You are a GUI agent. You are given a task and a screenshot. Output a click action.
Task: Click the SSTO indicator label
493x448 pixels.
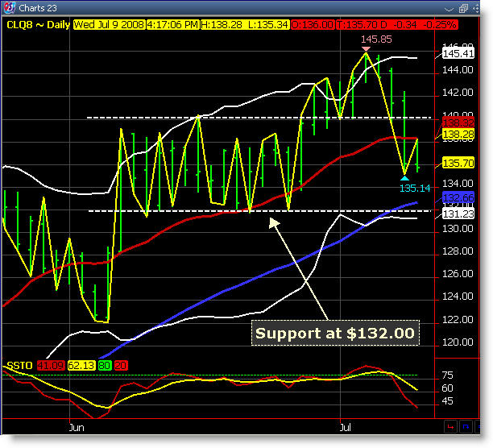click(19, 365)
